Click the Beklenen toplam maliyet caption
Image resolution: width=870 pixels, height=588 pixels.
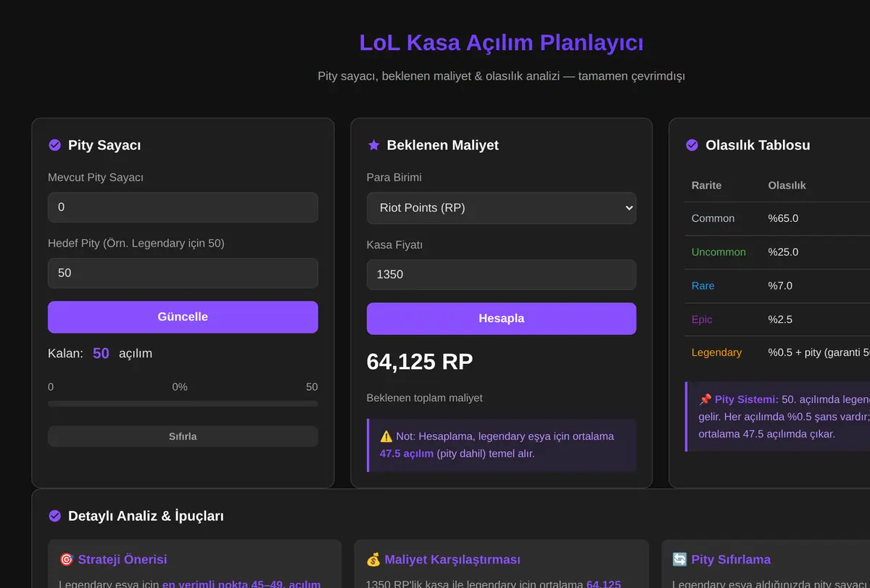[x=425, y=398]
